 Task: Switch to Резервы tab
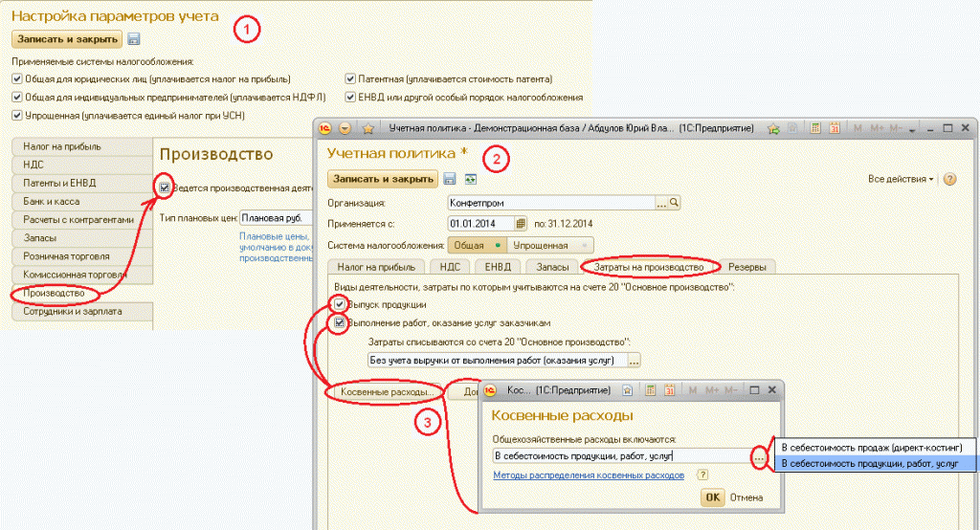point(746,267)
